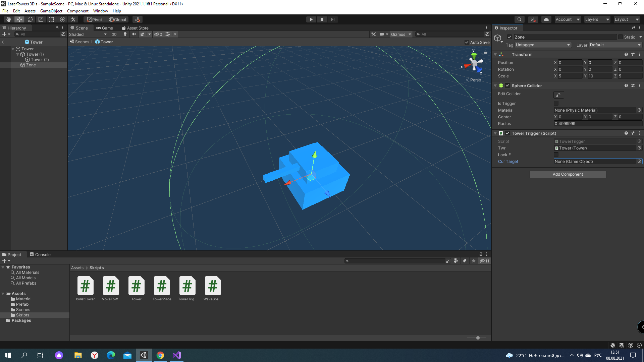
Task: Toggle 2D scene view mode
Action: (114, 34)
